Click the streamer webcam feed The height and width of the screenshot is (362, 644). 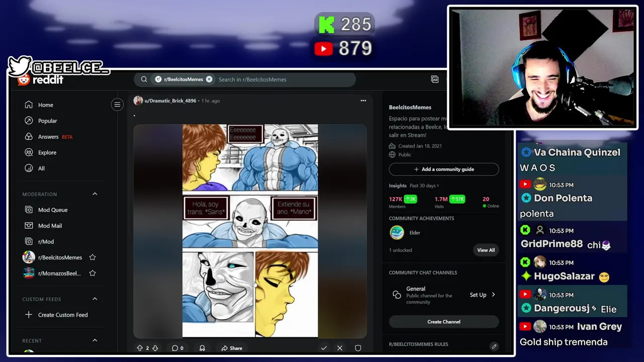click(x=542, y=67)
